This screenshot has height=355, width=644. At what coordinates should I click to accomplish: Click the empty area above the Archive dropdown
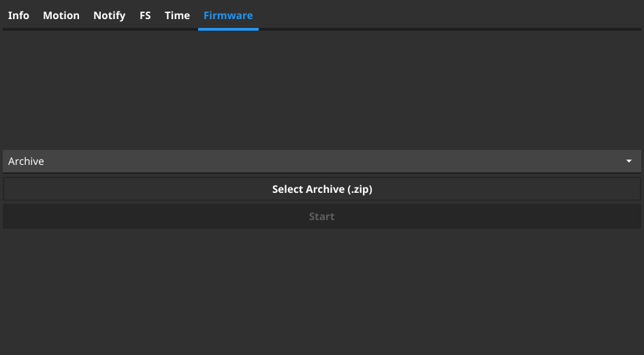pos(321,89)
